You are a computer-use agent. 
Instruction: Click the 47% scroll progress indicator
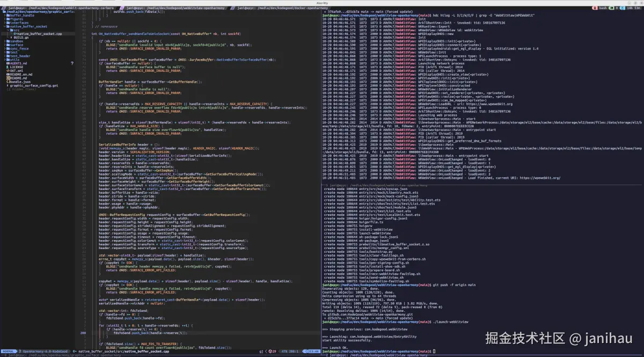click(283, 351)
